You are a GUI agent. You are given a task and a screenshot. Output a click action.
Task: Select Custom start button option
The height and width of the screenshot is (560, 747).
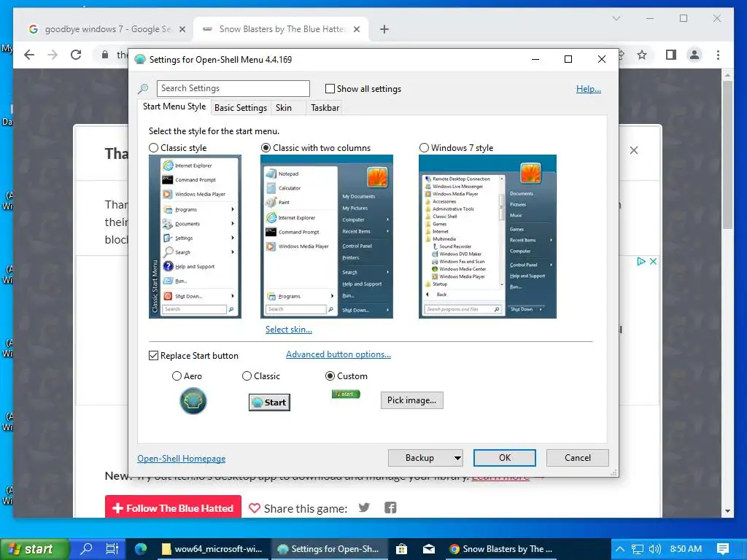pyautogui.click(x=330, y=376)
